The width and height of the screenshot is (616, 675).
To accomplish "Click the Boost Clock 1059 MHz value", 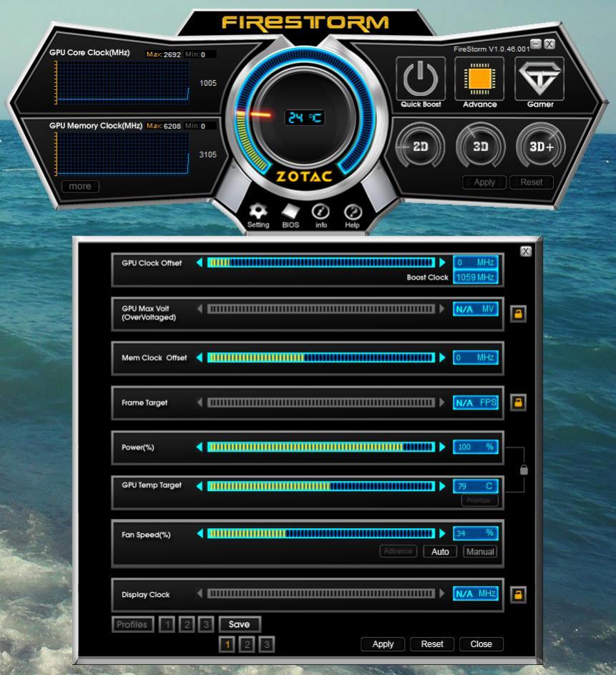I will coord(475,277).
